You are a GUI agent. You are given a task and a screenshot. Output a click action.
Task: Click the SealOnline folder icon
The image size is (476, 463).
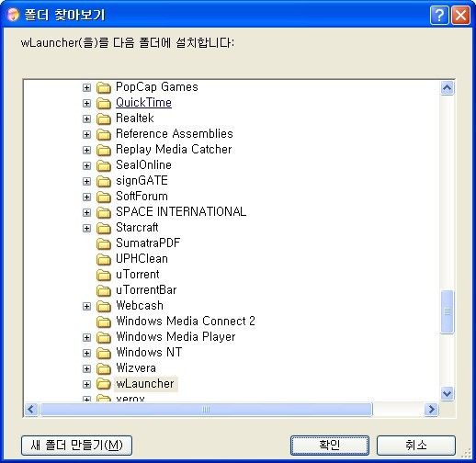coord(104,165)
